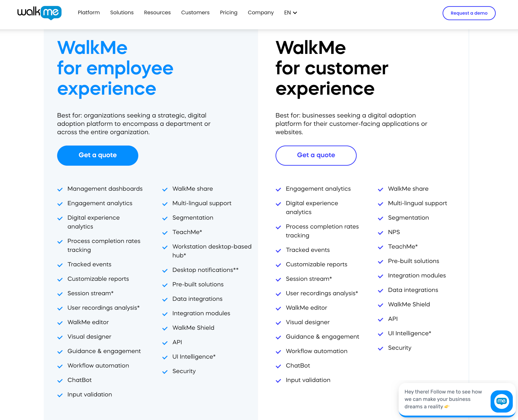The height and width of the screenshot is (420, 518).
Task: Click the outlined Get a quote customer button
Action: 316,155
